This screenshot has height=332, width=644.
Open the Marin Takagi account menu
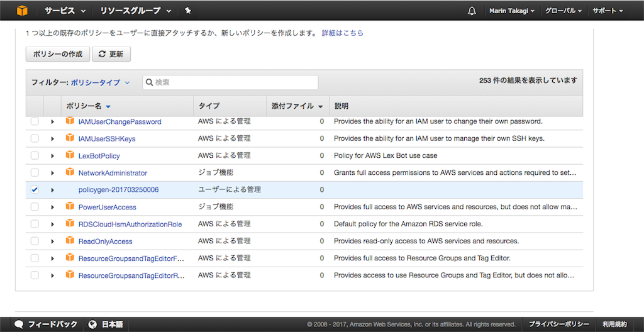pyautogui.click(x=511, y=11)
